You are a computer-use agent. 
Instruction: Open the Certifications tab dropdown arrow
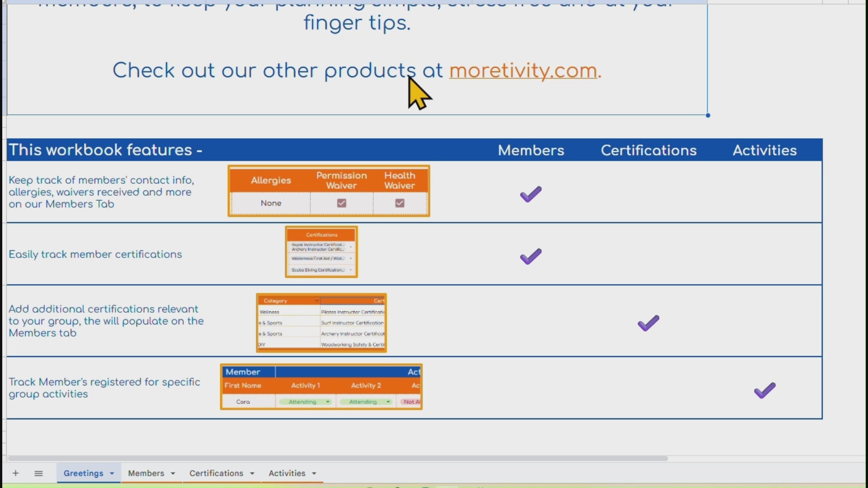(252, 474)
